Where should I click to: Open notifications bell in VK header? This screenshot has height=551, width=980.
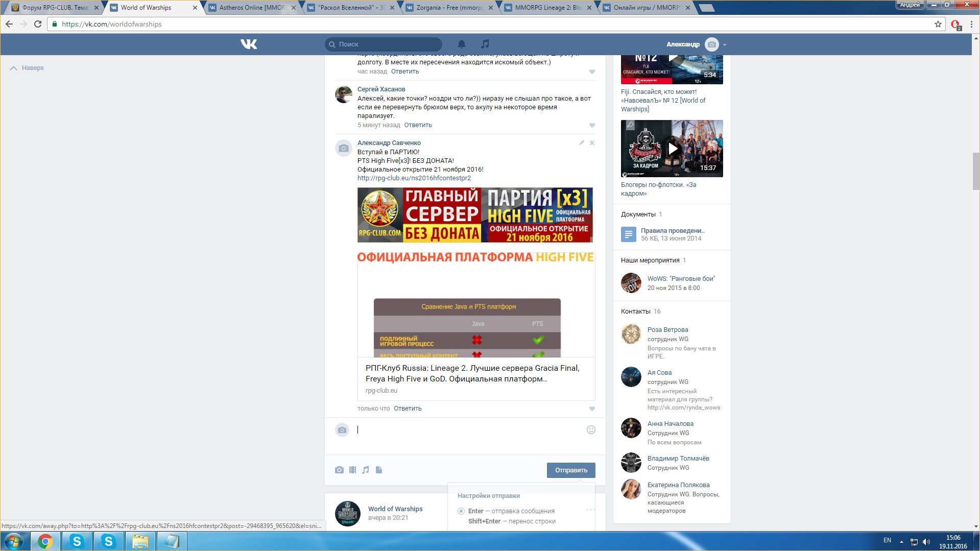(462, 44)
